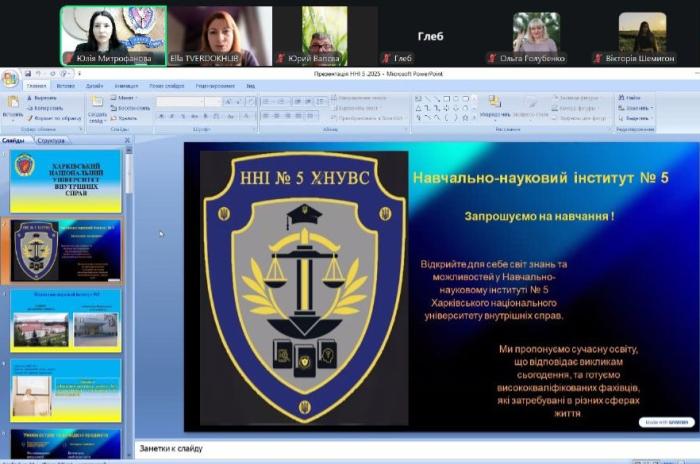Open font color button
Viewport: 700px width, 464px height.
coord(246,116)
